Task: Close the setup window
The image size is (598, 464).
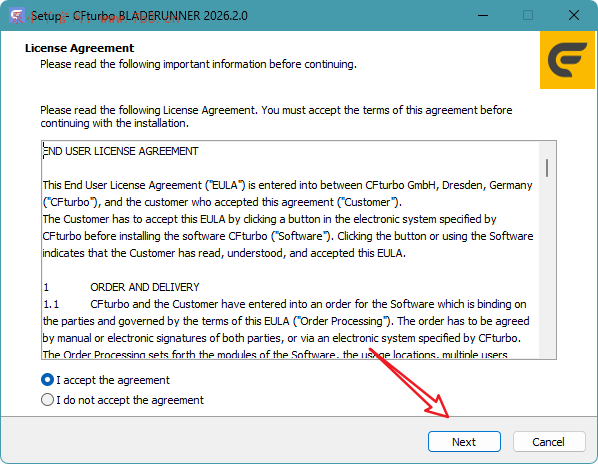Action: coord(574,16)
